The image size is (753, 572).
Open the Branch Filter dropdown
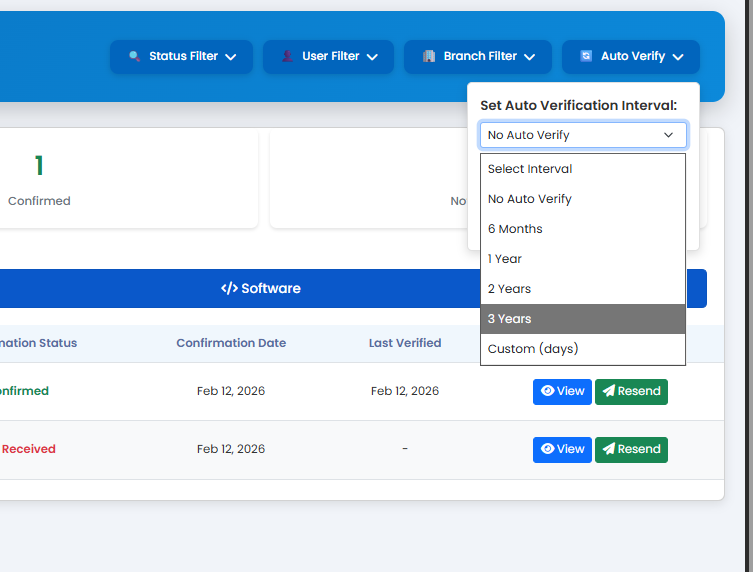point(478,57)
